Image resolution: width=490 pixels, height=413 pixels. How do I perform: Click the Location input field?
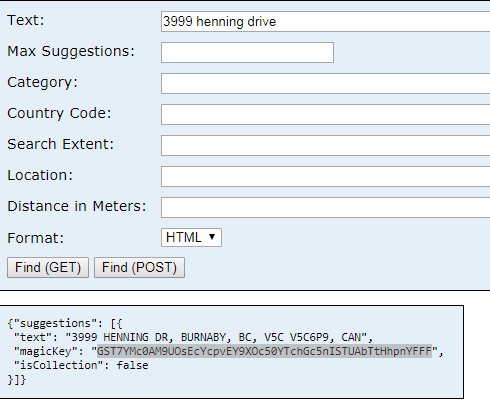[326, 176]
